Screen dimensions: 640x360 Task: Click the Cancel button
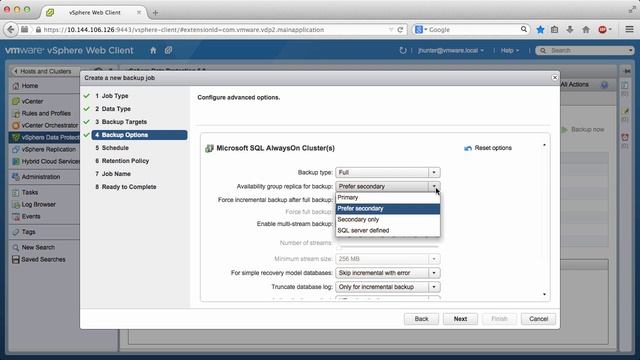(x=538, y=319)
